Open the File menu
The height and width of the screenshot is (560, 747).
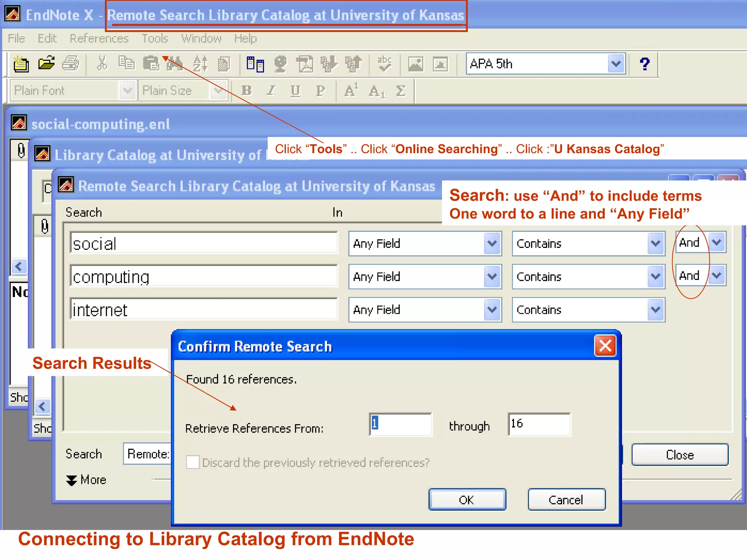pos(16,38)
